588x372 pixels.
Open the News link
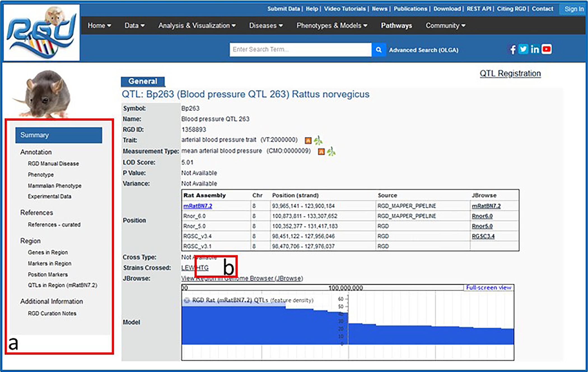point(379,9)
